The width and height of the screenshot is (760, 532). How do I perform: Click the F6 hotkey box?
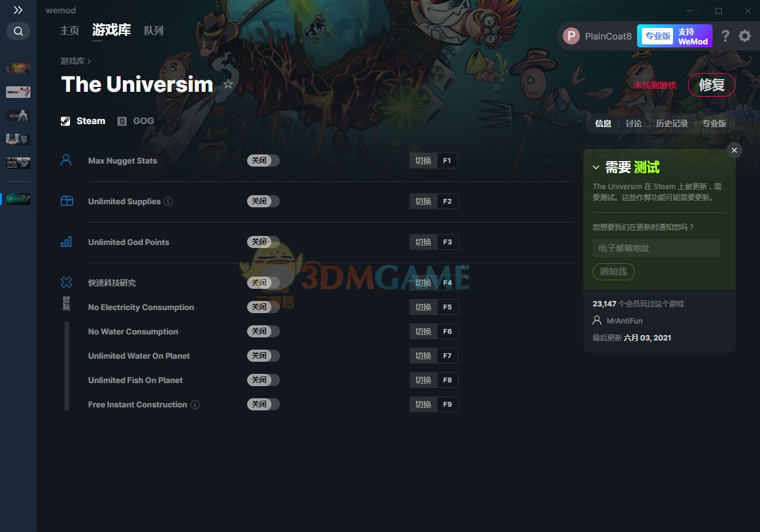pyautogui.click(x=447, y=331)
